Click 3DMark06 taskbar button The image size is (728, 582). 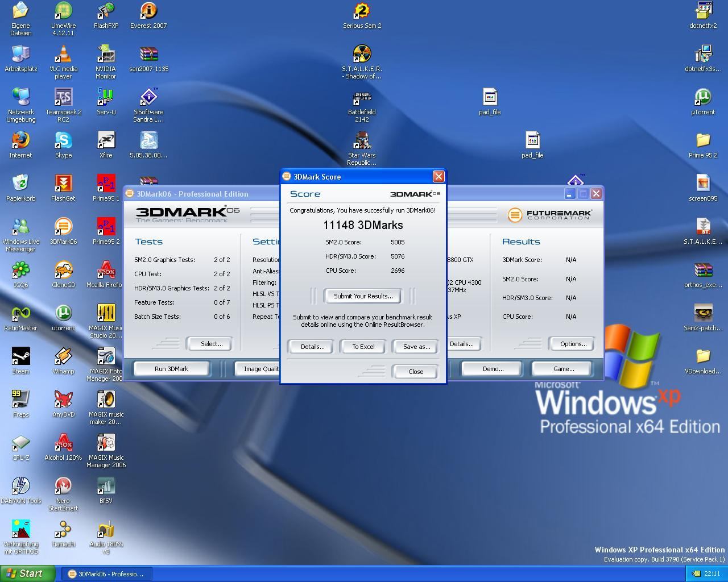(x=106, y=574)
